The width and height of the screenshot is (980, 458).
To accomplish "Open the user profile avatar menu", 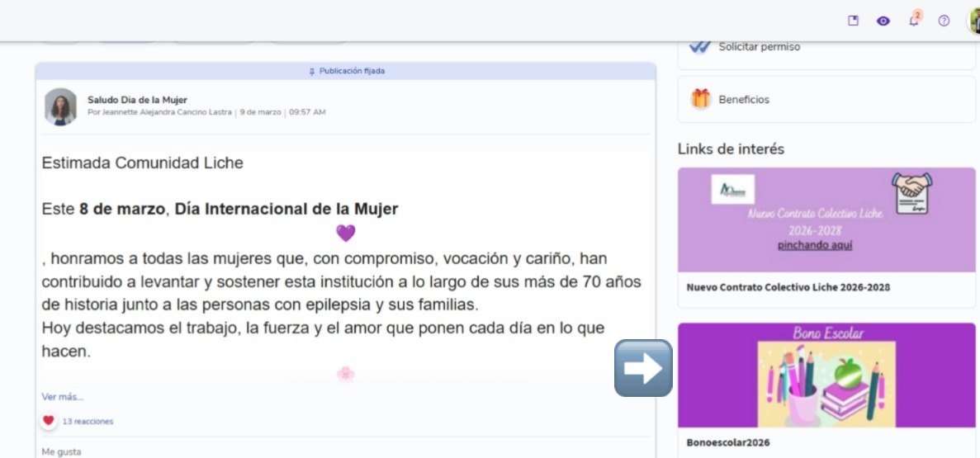I will point(973,21).
